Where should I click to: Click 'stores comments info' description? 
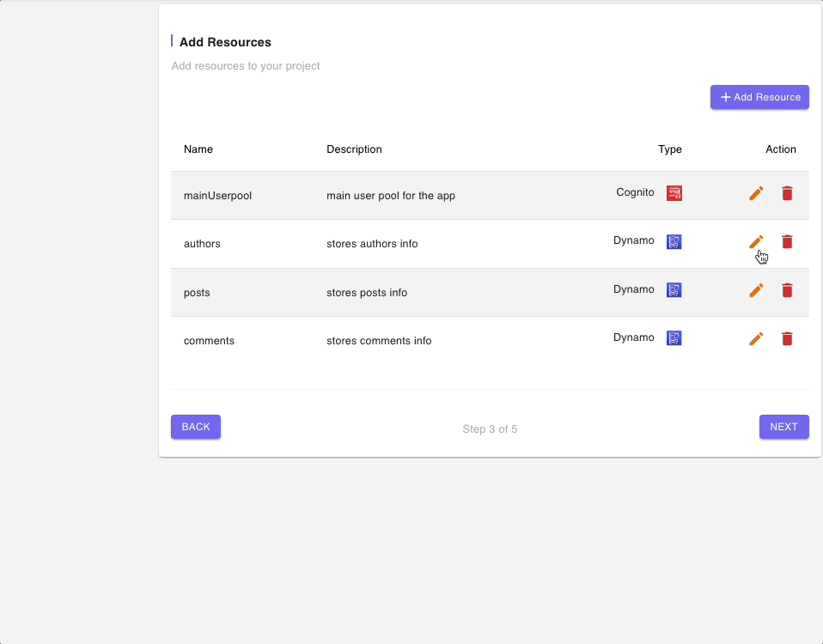(x=379, y=341)
